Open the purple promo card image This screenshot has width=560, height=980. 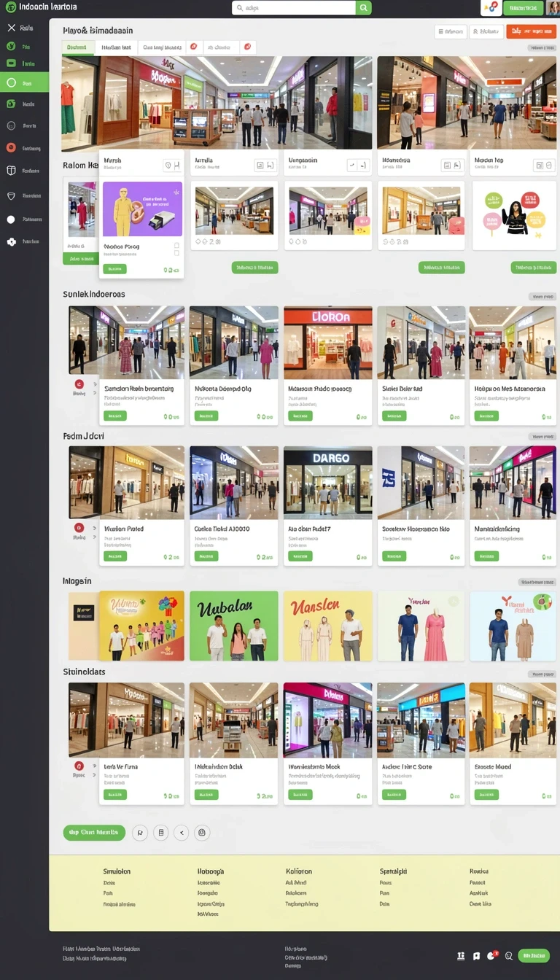pos(142,209)
